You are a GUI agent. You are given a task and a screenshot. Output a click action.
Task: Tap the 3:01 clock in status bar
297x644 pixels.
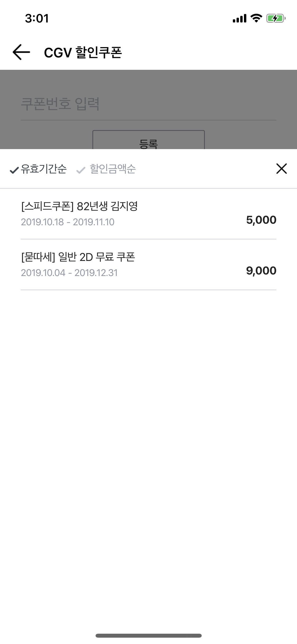point(37,19)
